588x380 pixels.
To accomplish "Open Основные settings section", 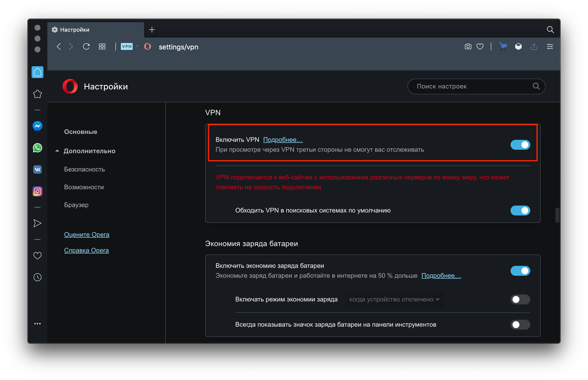I will (81, 132).
